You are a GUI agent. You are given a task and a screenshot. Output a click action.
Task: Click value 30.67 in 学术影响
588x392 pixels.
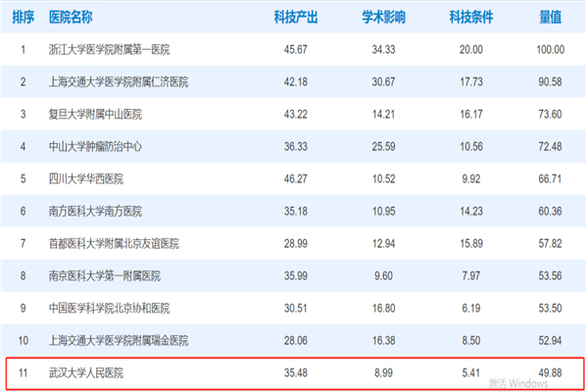383,81
